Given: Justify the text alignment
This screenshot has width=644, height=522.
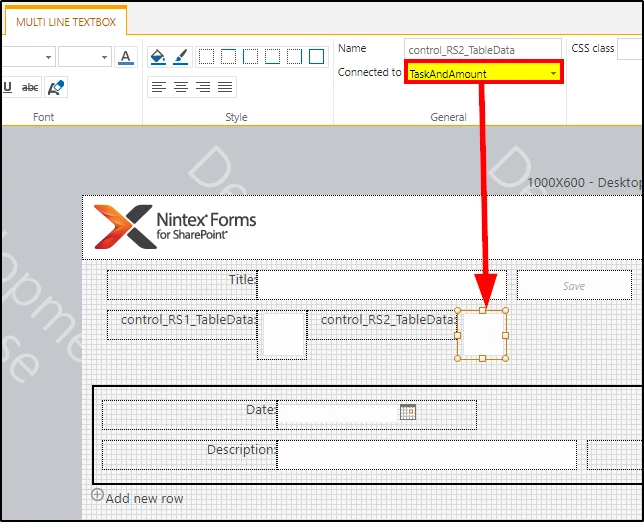Looking at the screenshot, I should pyautogui.click(x=225, y=87).
